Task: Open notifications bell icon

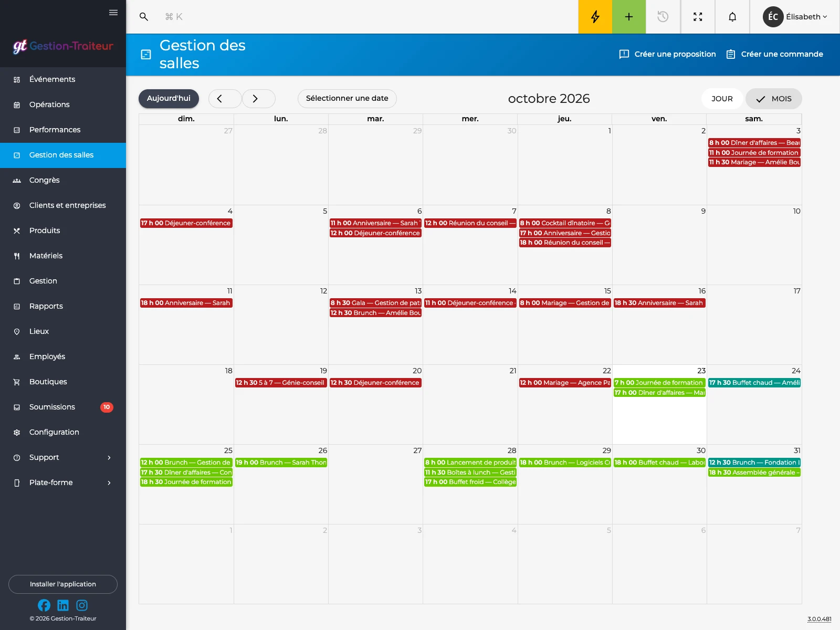Action: pyautogui.click(x=732, y=17)
